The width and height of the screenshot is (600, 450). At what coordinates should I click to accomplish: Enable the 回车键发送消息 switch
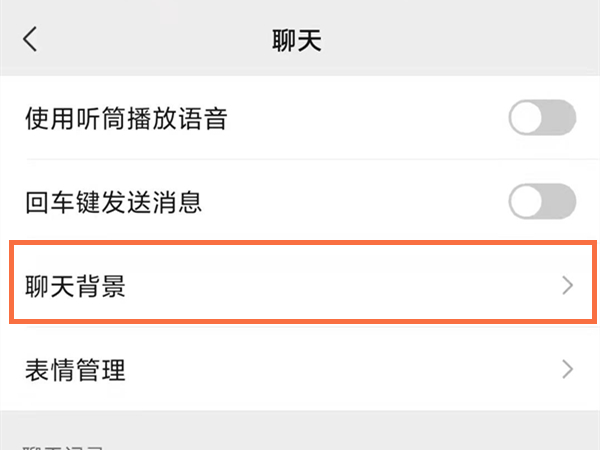pos(542,203)
